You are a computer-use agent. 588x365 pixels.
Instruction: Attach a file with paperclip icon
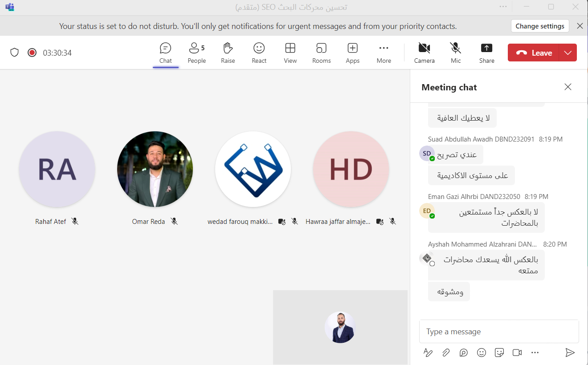coord(446,353)
